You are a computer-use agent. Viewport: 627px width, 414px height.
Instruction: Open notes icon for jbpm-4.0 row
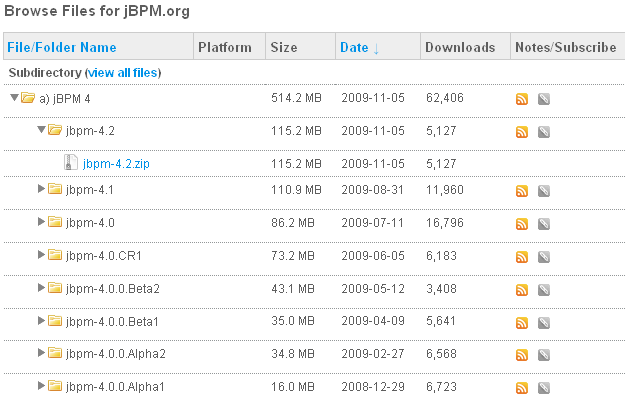coord(543,223)
